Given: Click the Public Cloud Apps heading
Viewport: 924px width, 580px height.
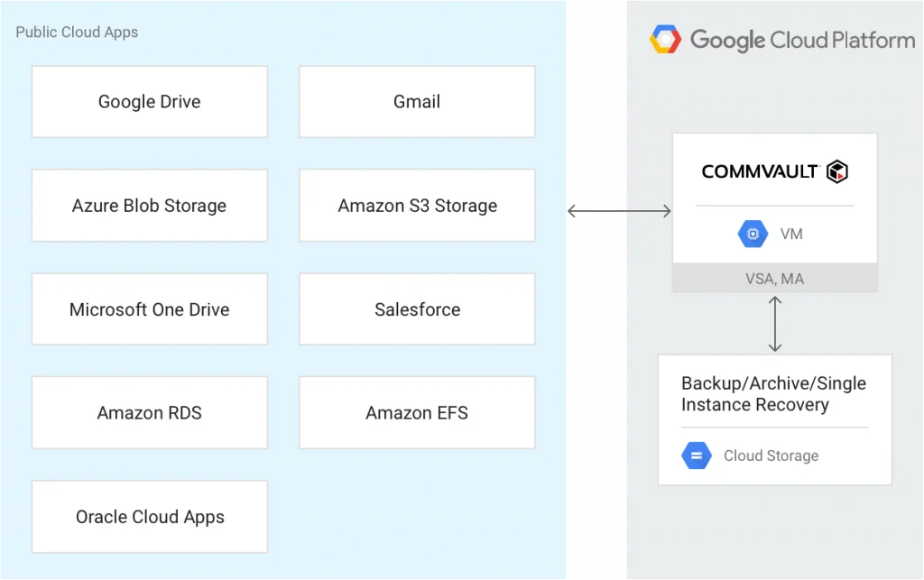Looking at the screenshot, I should point(77,32).
